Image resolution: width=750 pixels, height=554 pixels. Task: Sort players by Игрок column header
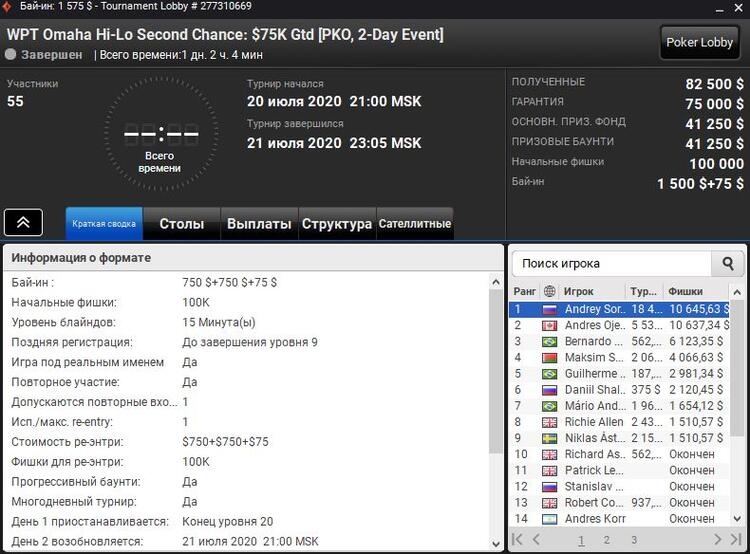579,291
